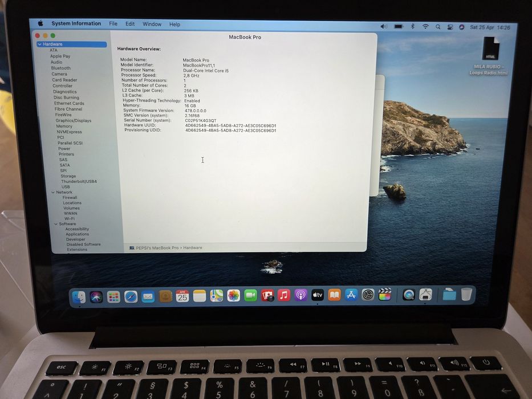Select Wi-Fi under Network in the sidebar
The height and width of the screenshot is (399, 532).
(70, 219)
